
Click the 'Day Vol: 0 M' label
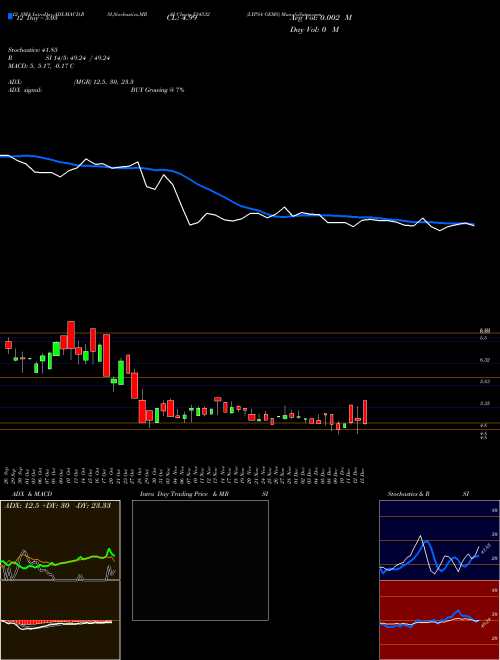pyautogui.click(x=314, y=29)
